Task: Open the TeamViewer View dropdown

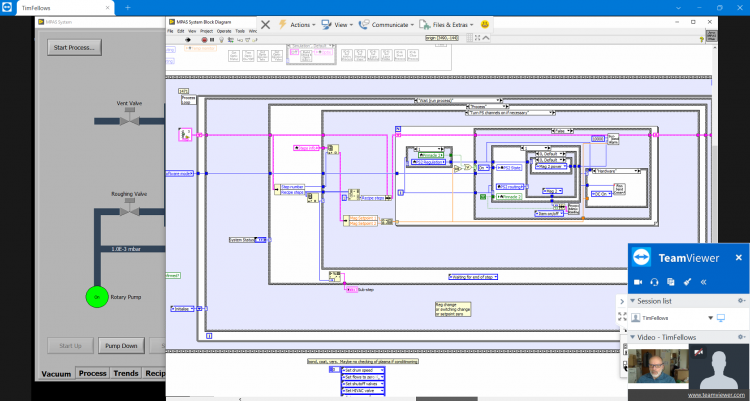Action: pyautogui.click(x=337, y=24)
